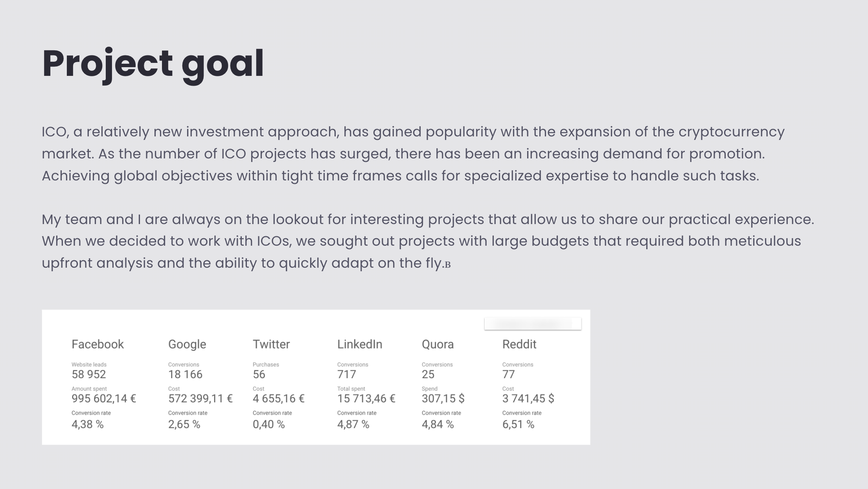This screenshot has width=868, height=489.
Task: Select the Google platform title
Action: pyautogui.click(x=187, y=345)
